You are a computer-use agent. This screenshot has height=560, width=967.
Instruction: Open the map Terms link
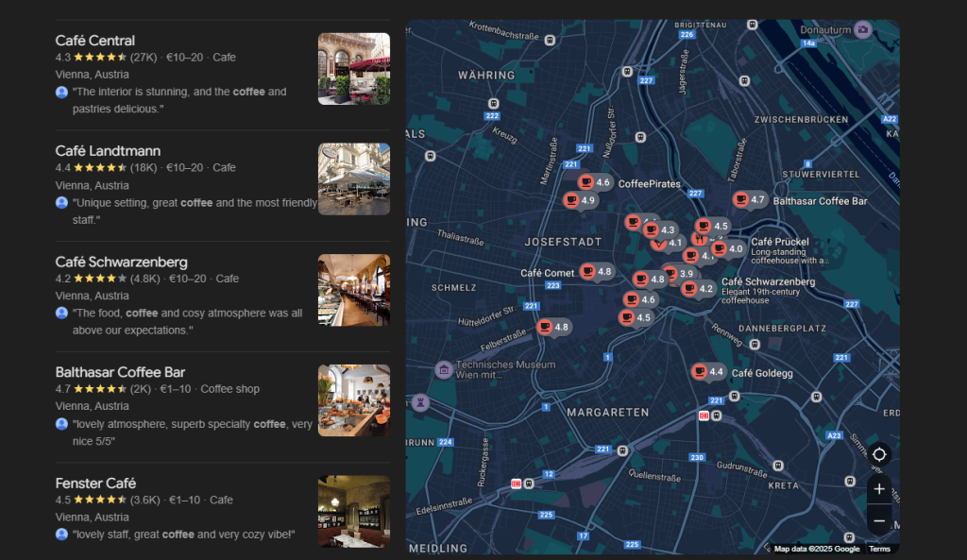(879, 549)
